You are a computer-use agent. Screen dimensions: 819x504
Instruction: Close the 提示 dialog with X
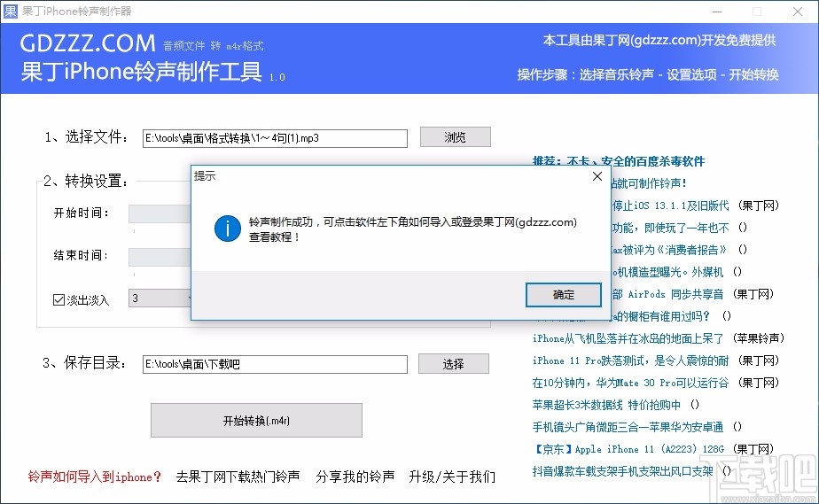tap(597, 176)
